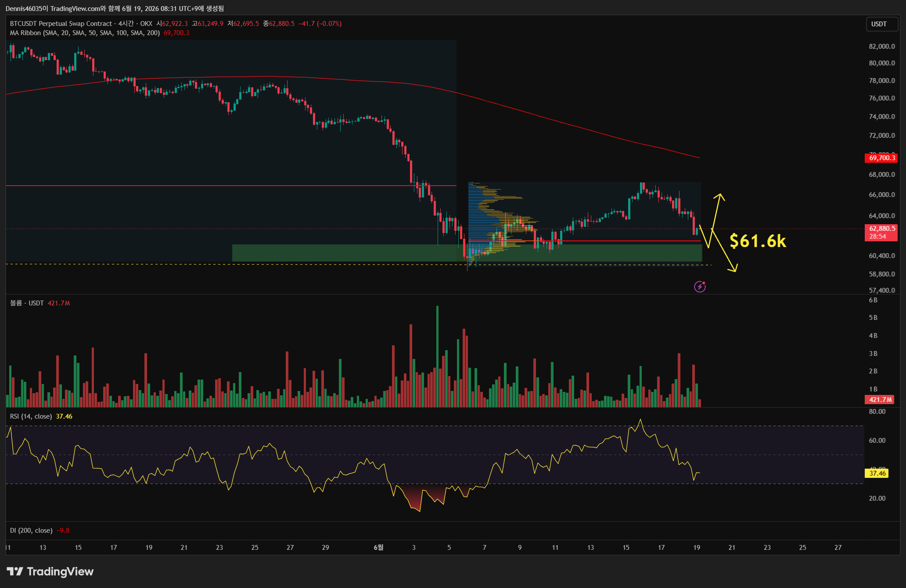Click the TradingView logo at the bottom
The image size is (906, 588).
coord(50,571)
